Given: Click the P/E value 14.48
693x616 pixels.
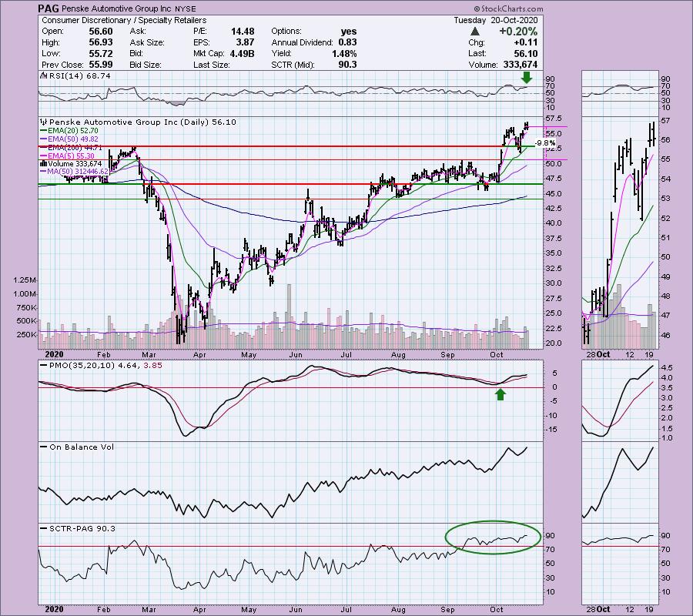Looking at the screenshot, I should coord(243,32).
